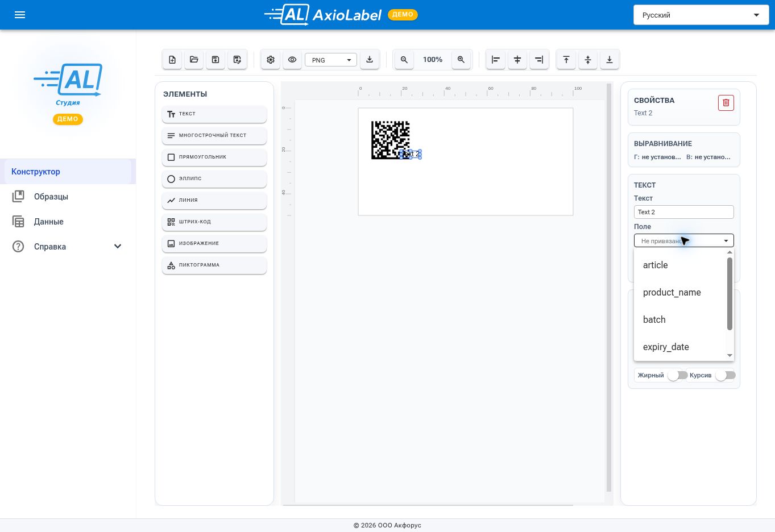775x532 pixels.
Task: Add an Изображение element
Action: (x=214, y=243)
